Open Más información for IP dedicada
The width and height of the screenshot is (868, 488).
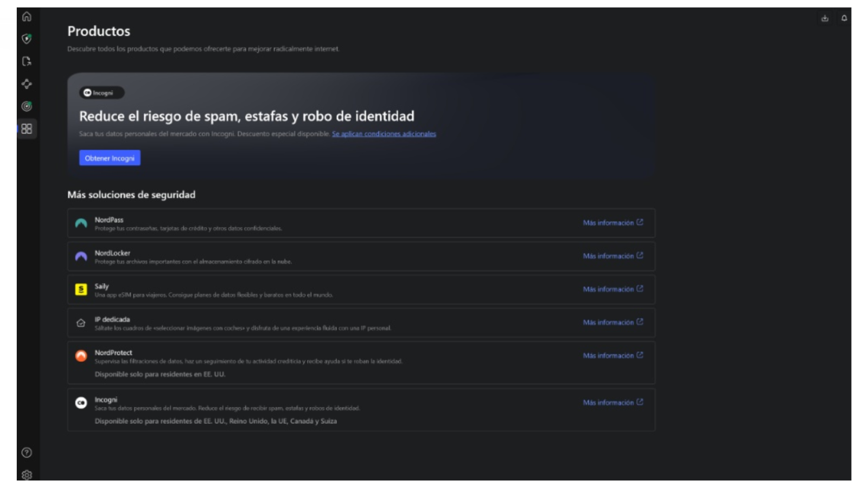[x=612, y=322]
